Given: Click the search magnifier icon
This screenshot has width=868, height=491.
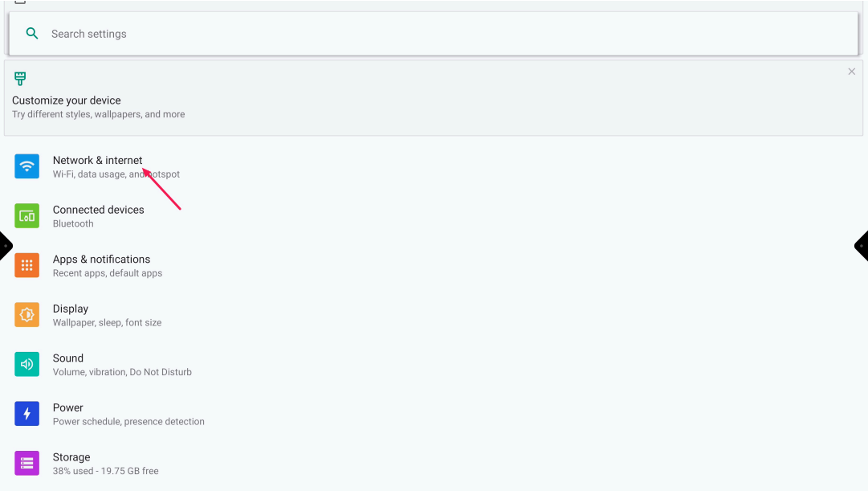Looking at the screenshot, I should point(32,34).
